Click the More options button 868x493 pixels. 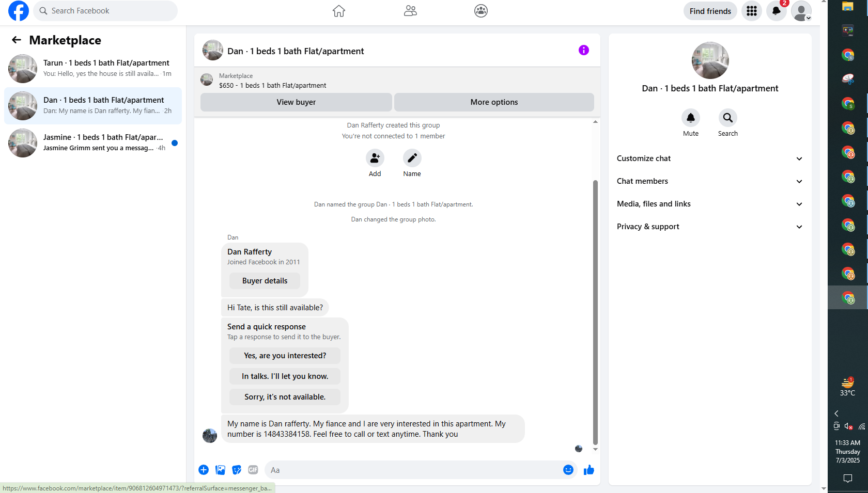(494, 102)
